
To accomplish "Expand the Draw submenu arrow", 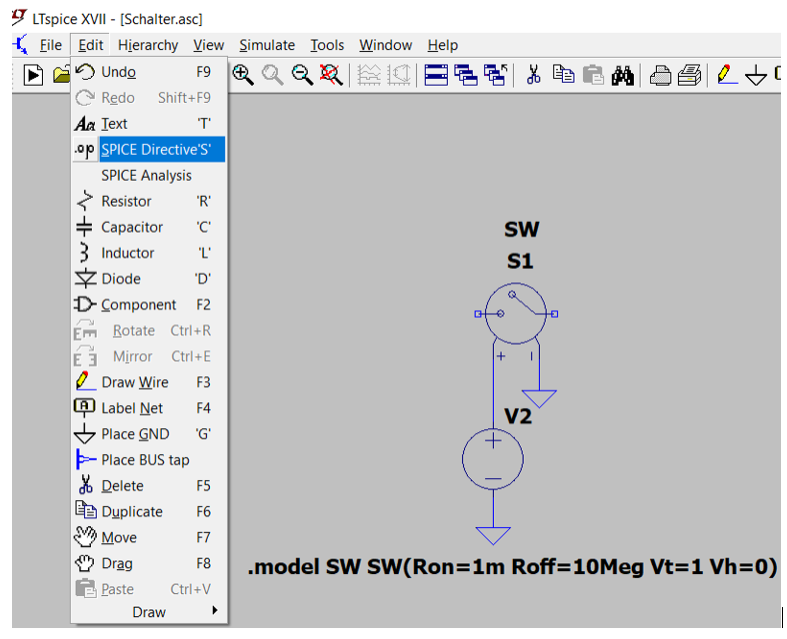I will click(x=215, y=610).
